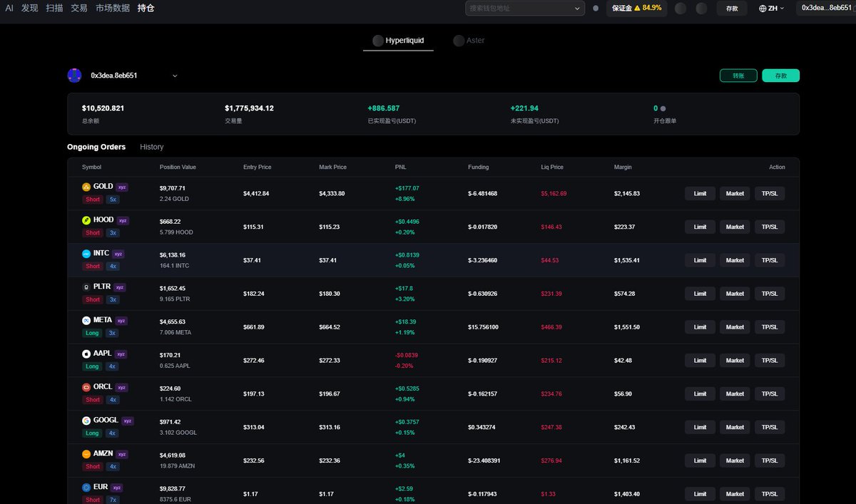Open the History tab

tap(152, 147)
